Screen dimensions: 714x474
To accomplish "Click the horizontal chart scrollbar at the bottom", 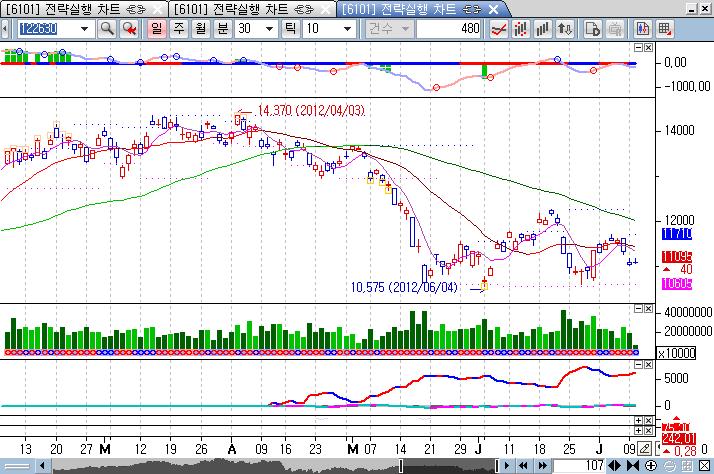I will 250,467.
